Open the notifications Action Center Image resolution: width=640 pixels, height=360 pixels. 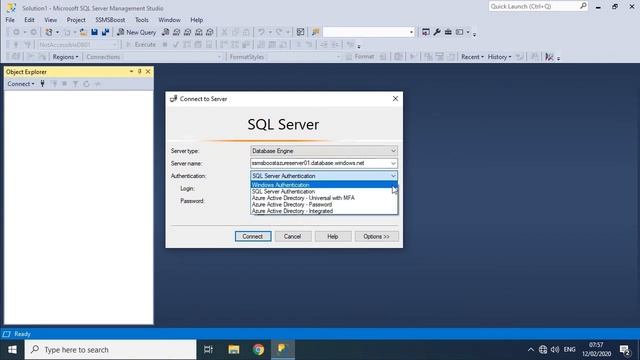[x=624, y=350]
